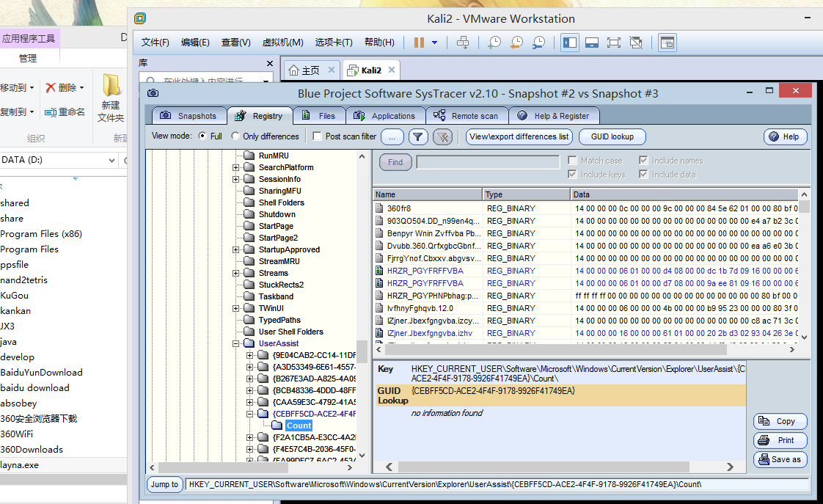
Task: Collapse the {CEBFF5CD-ACE2-4F4F key
Action: 250,414
